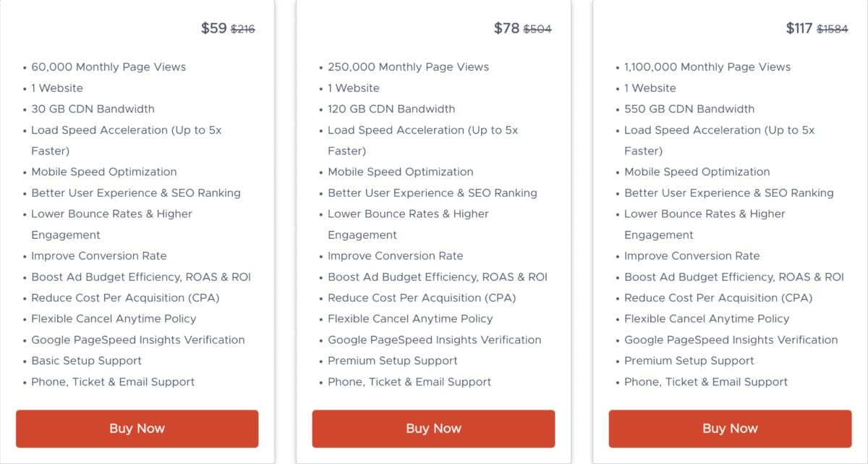Click the 550 GB CDN Bandwidth feature

689,109
